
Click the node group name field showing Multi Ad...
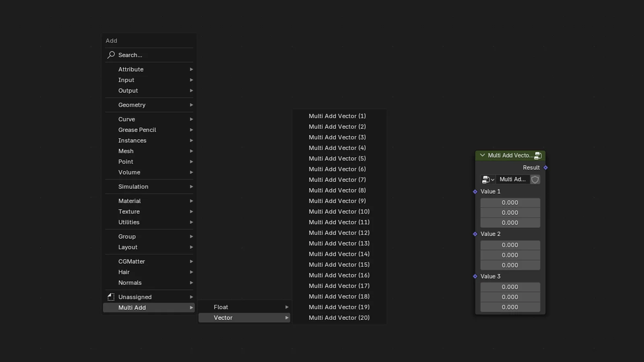point(513,179)
